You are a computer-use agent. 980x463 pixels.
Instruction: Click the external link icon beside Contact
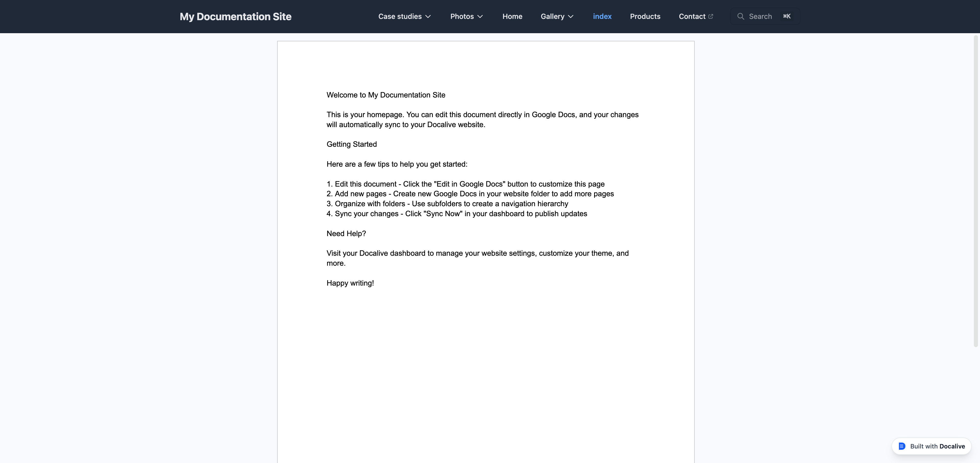710,16
